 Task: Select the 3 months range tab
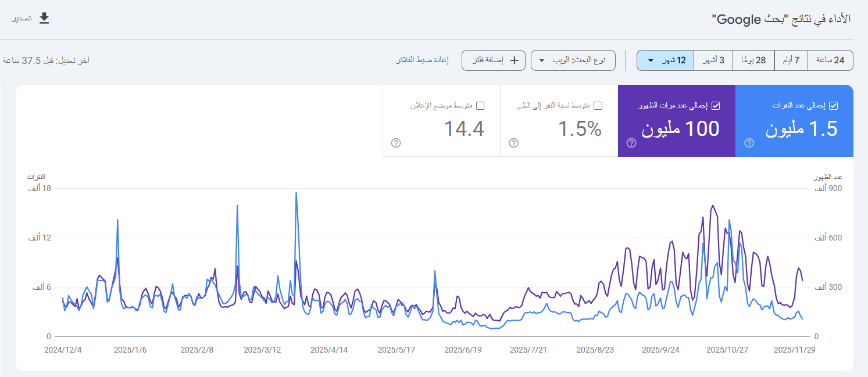(713, 60)
